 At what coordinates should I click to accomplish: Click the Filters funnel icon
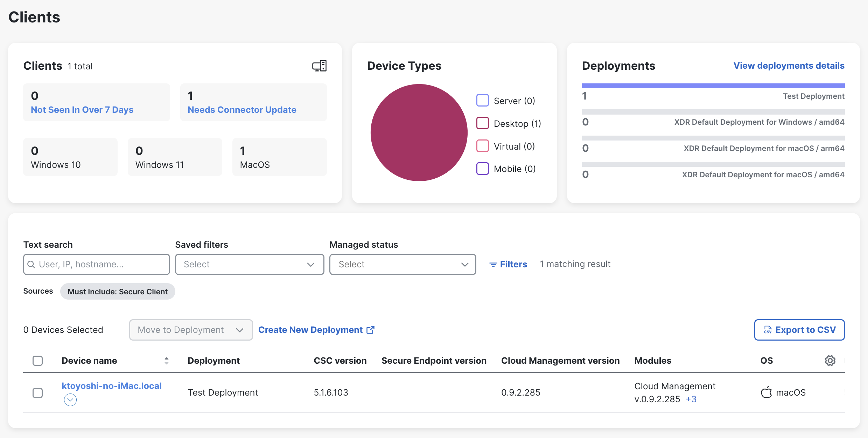click(x=493, y=265)
